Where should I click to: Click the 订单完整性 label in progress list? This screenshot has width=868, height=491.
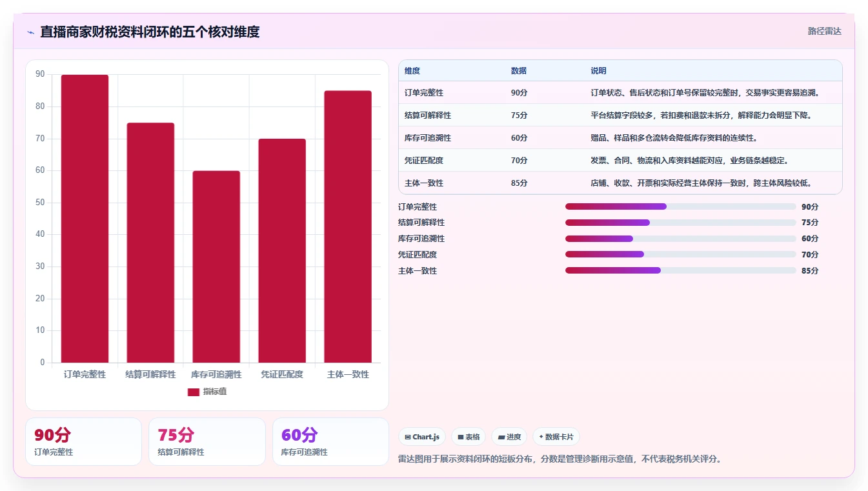coord(418,207)
